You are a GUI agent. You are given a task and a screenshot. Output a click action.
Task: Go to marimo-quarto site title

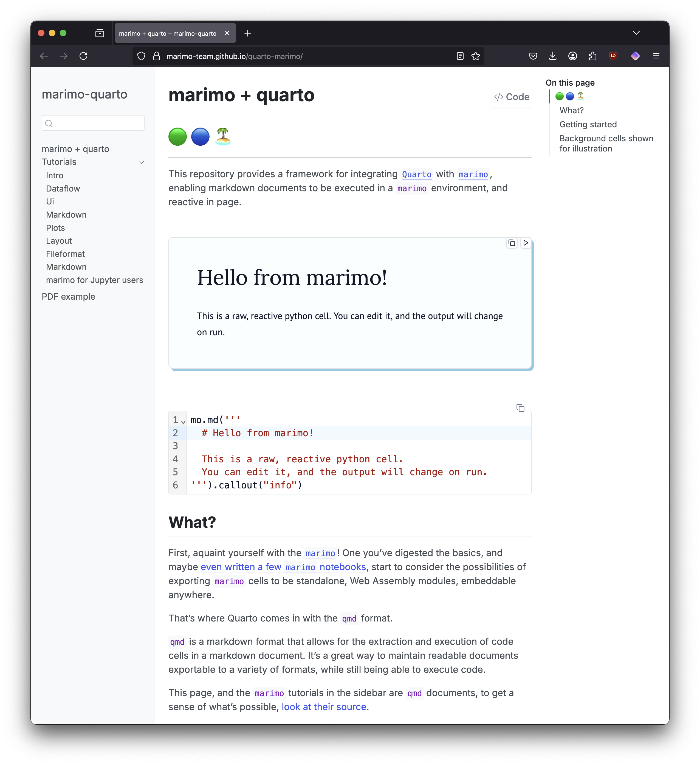coord(84,94)
